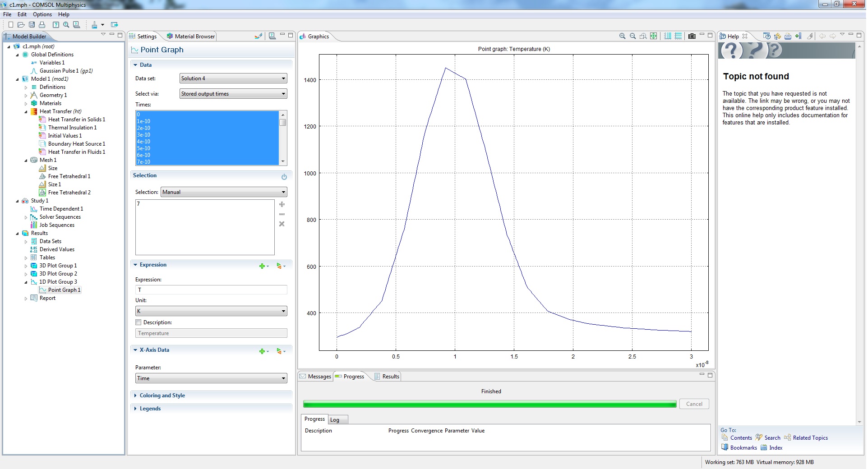The height and width of the screenshot is (469, 868).
Task: Switch to the Material Browser tab
Action: (x=191, y=37)
